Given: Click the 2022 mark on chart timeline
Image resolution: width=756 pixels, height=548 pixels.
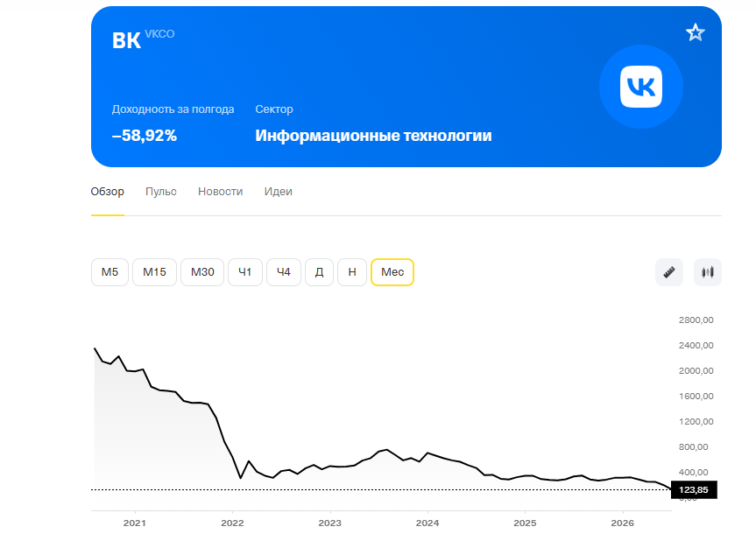Looking at the screenshot, I should [232, 523].
